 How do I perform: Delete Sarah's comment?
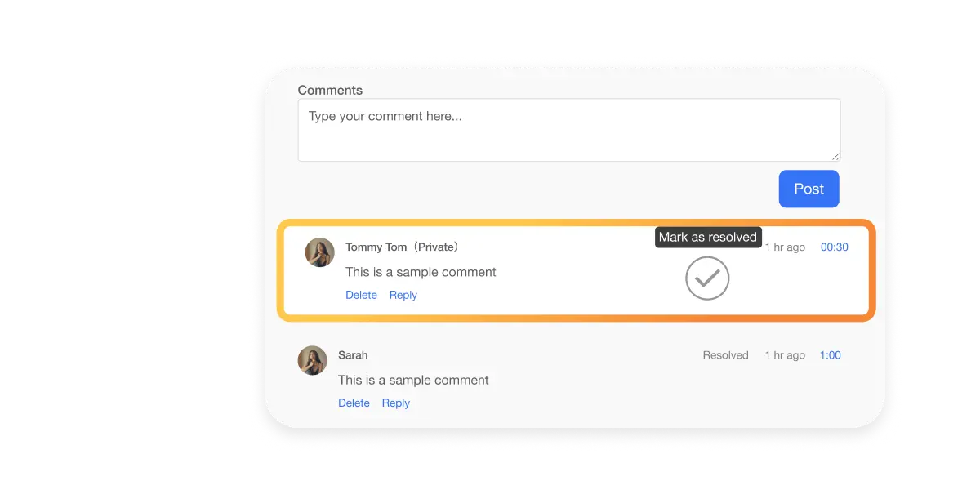click(354, 403)
